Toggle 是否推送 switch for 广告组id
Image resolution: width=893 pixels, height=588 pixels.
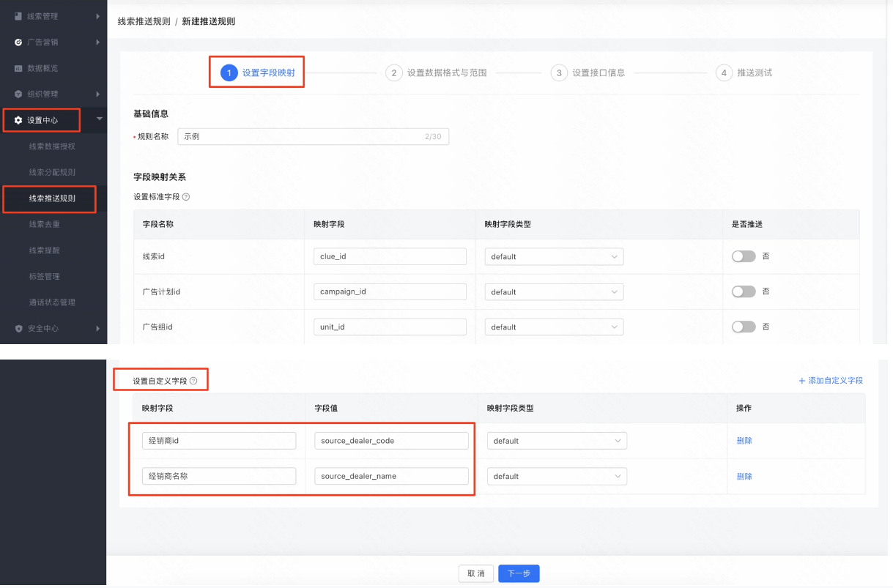pyautogui.click(x=743, y=327)
